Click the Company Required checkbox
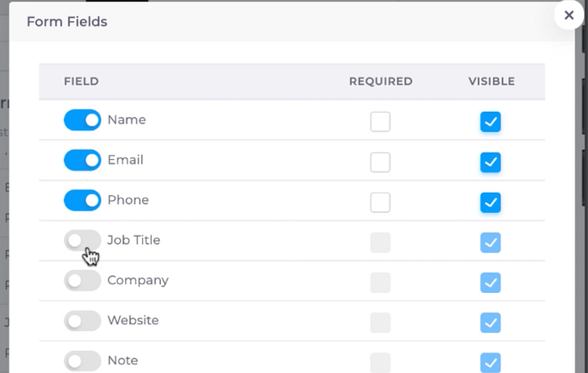 (381, 282)
